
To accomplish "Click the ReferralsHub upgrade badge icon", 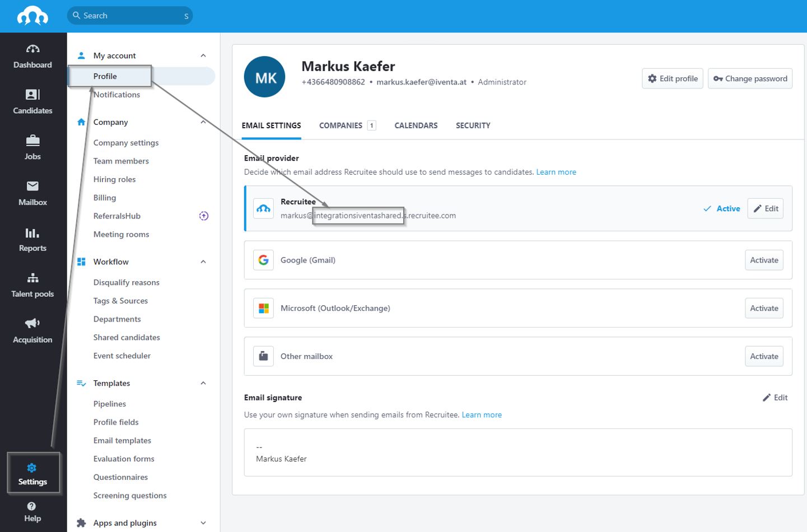I will (204, 216).
